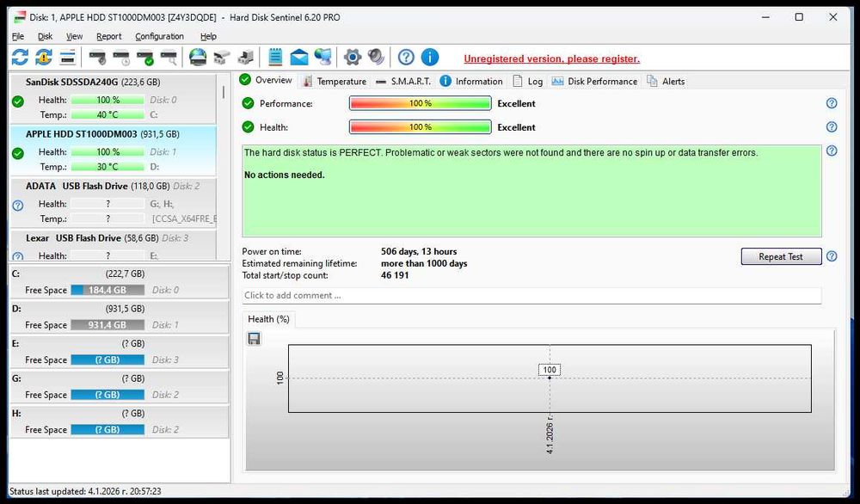Image resolution: width=860 pixels, height=504 pixels.
Task: Click the 'No actions needed.' text
Action: (284, 175)
